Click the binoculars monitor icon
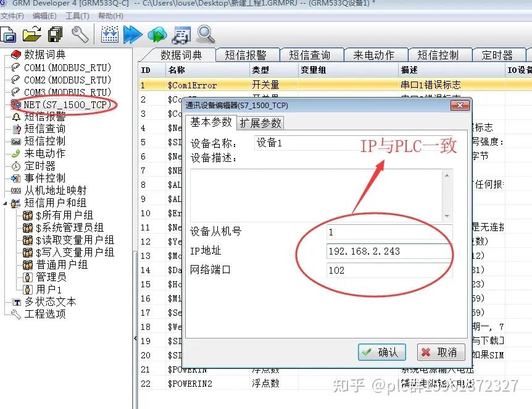 point(181,35)
